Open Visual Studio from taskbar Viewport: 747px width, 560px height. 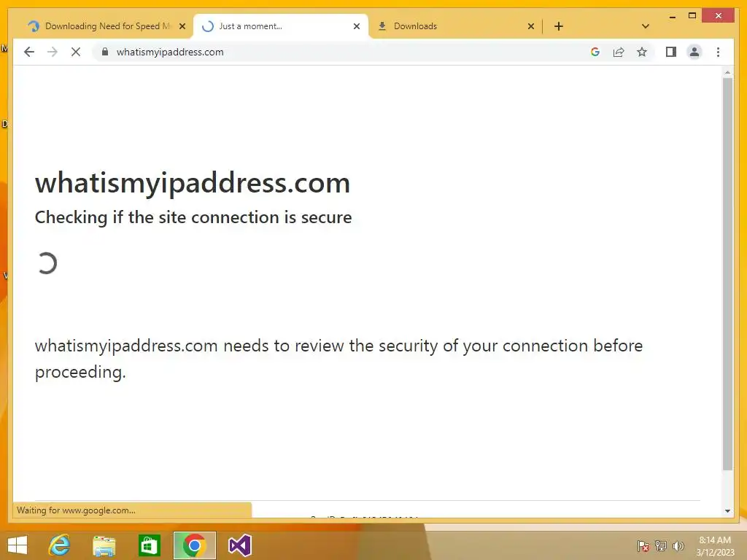click(x=239, y=545)
